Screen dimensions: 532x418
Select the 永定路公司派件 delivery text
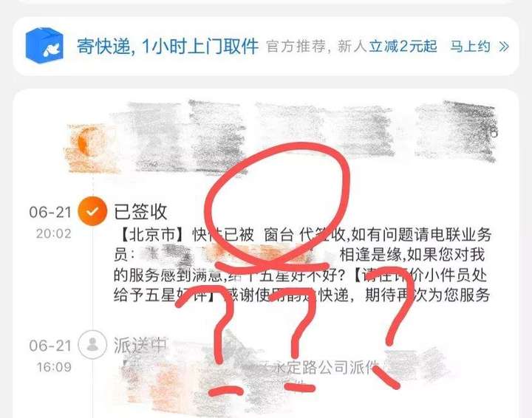pyautogui.click(x=326, y=368)
